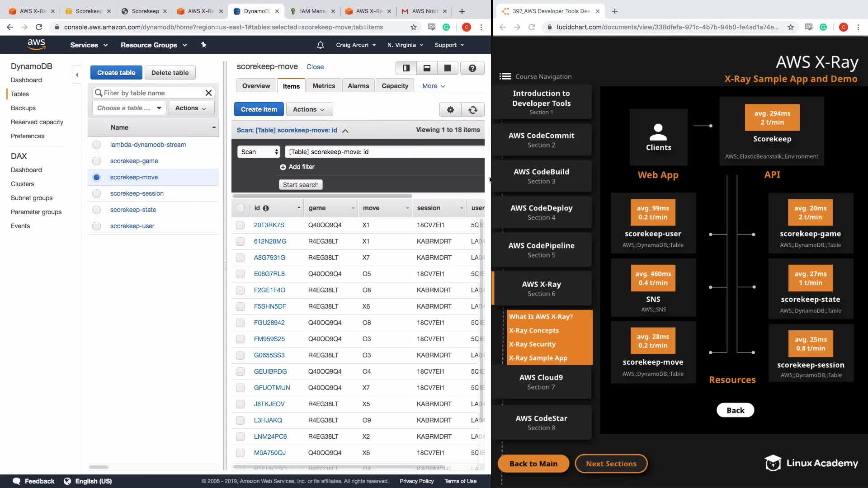Select the scorekeep-game table radio button

tap(96, 161)
